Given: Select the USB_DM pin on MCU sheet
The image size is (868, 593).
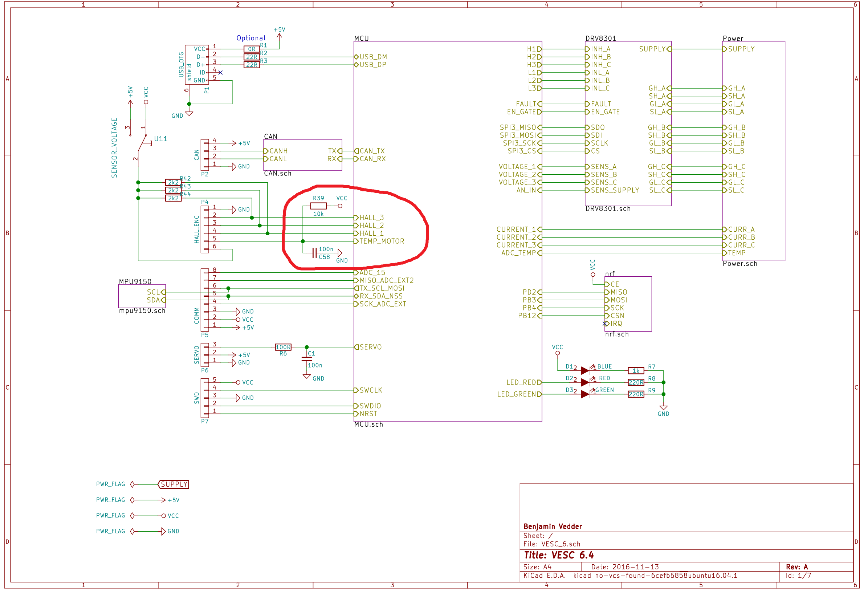Looking at the screenshot, I should tap(371, 57).
